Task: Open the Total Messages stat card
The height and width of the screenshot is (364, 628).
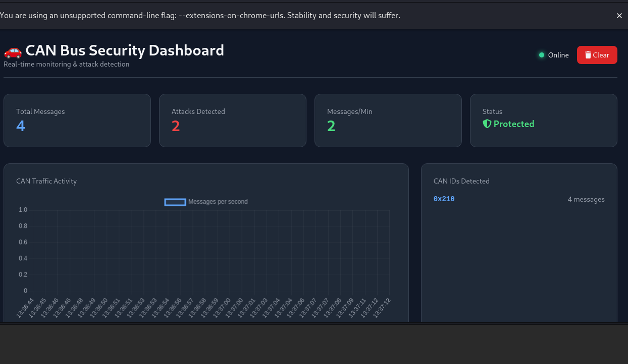Action: click(77, 120)
